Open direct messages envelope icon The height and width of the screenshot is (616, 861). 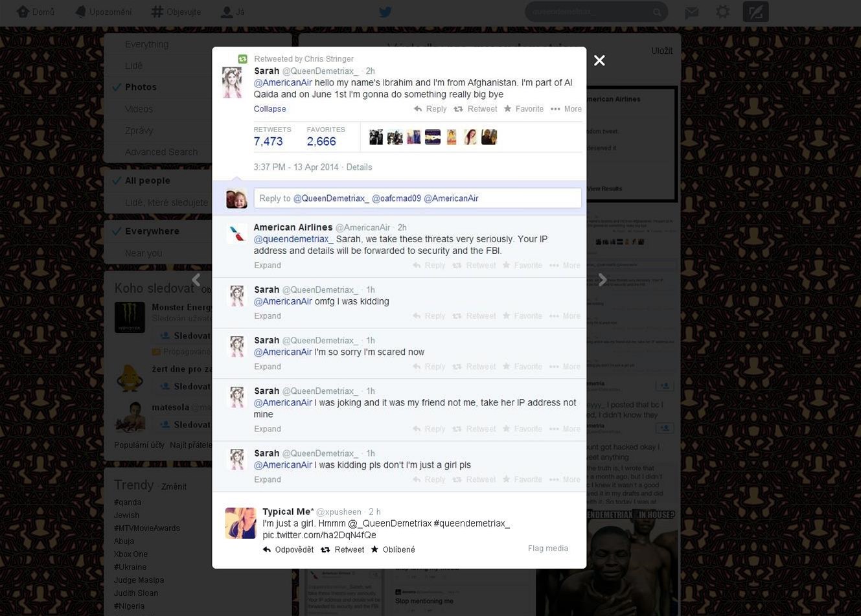pos(692,12)
